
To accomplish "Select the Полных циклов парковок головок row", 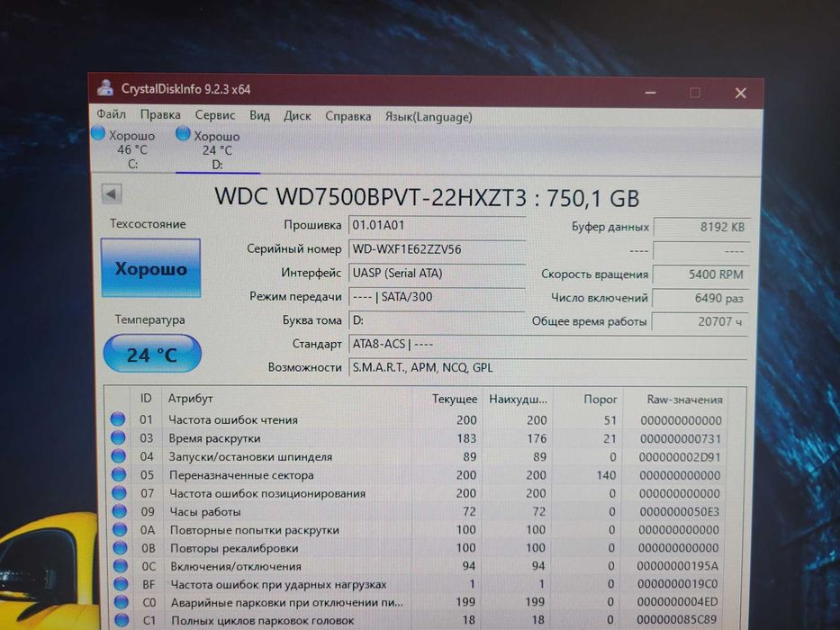I will 417,620.
